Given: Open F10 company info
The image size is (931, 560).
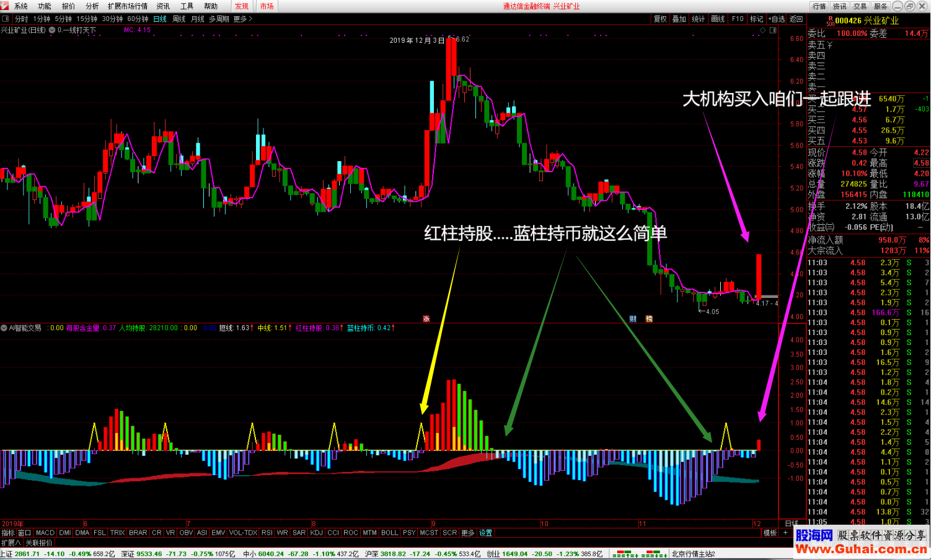Looking at the screenshot, I should 738,19.
